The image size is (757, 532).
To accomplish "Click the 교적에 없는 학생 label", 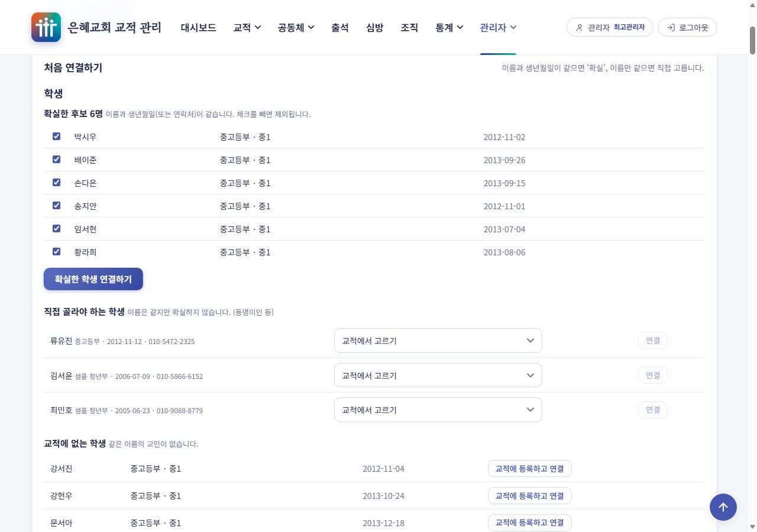I will pyautogui.click(x=75, y=443).
